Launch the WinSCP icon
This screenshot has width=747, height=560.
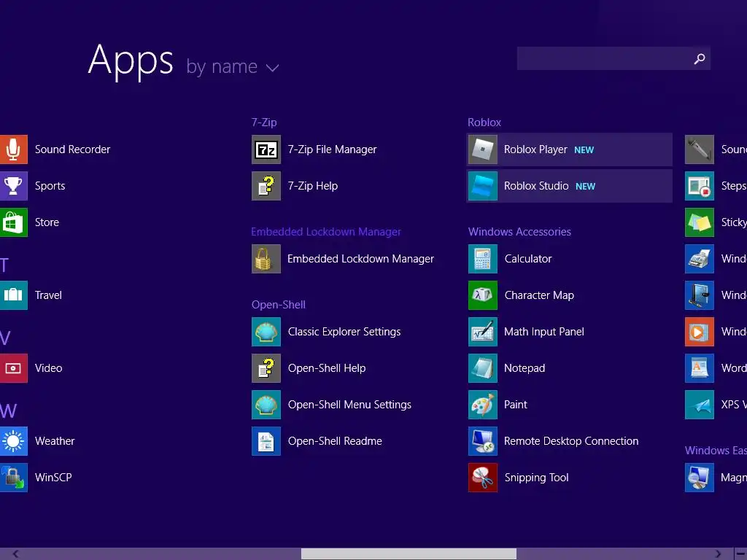click(x=13, y=478)
